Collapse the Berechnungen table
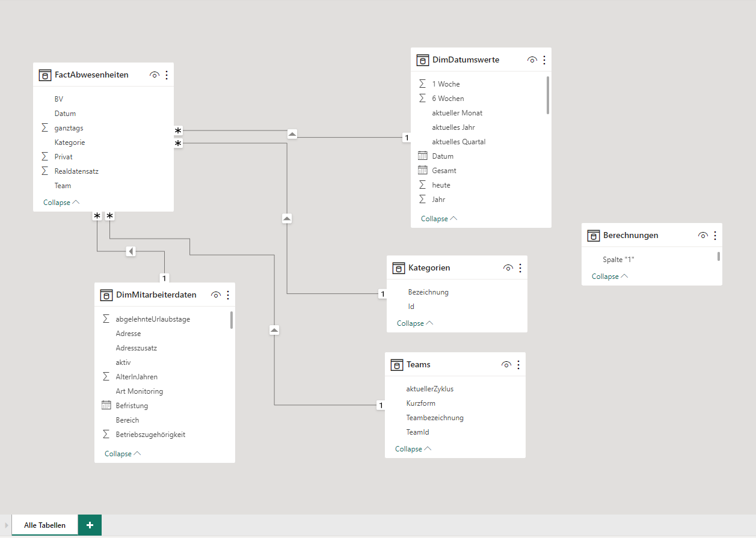 coord(610,277)
